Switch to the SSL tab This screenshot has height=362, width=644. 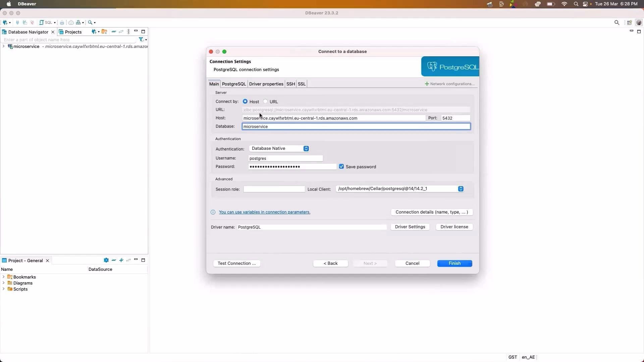coord(302,84)
